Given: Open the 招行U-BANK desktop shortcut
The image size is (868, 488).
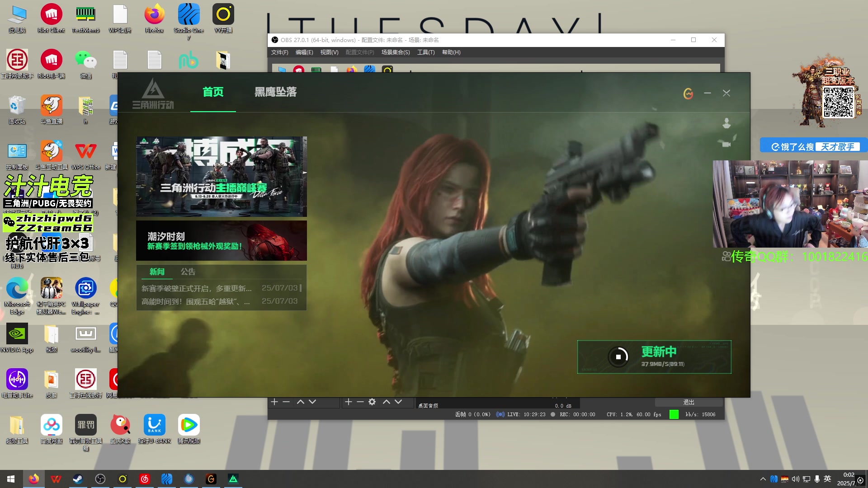Looking at the screenshot, I should click(x=155, y=429).
